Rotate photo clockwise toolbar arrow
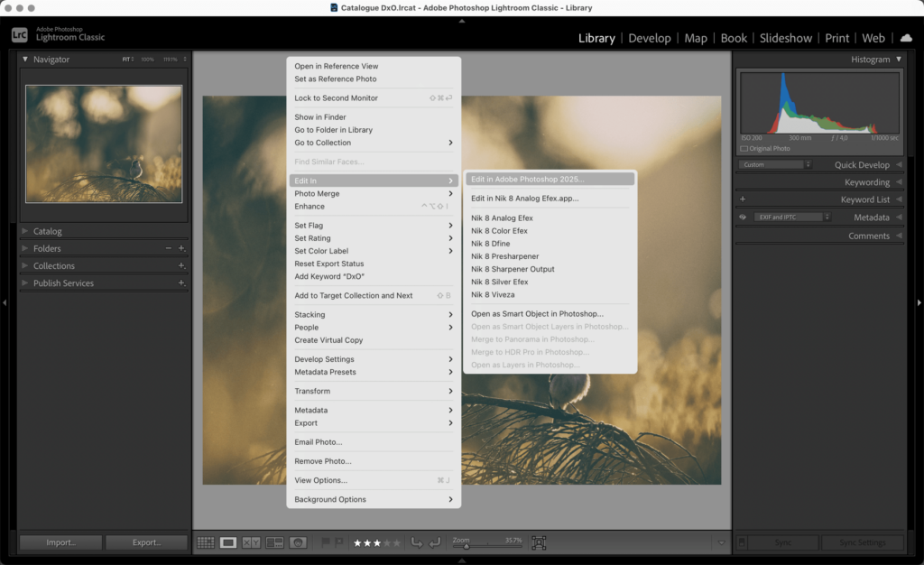This screenshot has width=924, height=565. [435, 542]
